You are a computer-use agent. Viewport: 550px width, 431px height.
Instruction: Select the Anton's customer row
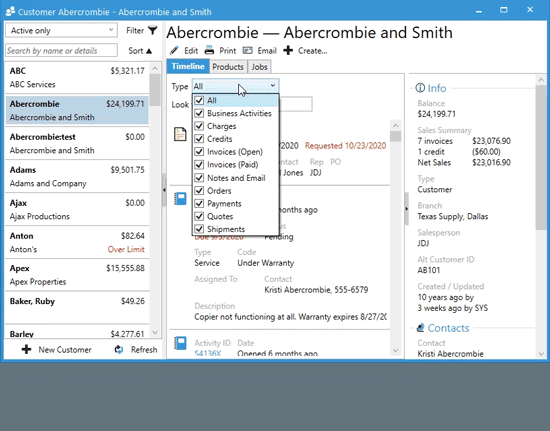[x=77, y=242]
